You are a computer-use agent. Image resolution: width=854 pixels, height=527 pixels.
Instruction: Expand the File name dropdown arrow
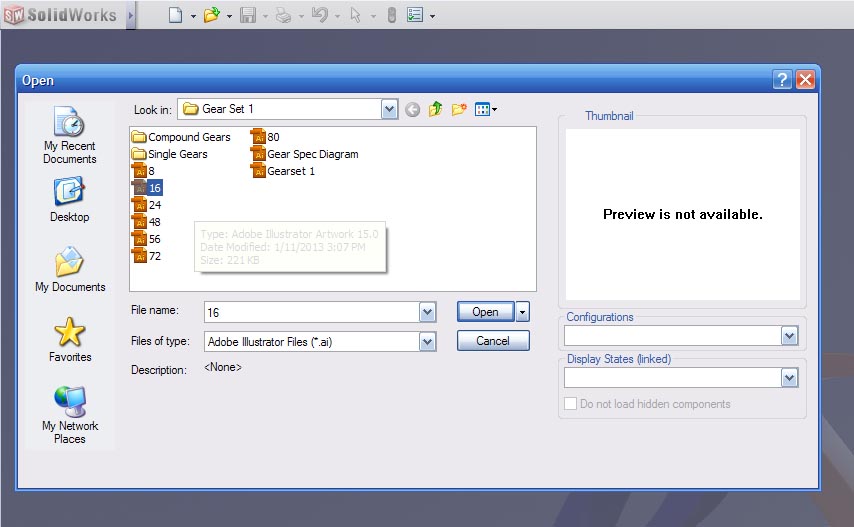click(x=428, y=312)
